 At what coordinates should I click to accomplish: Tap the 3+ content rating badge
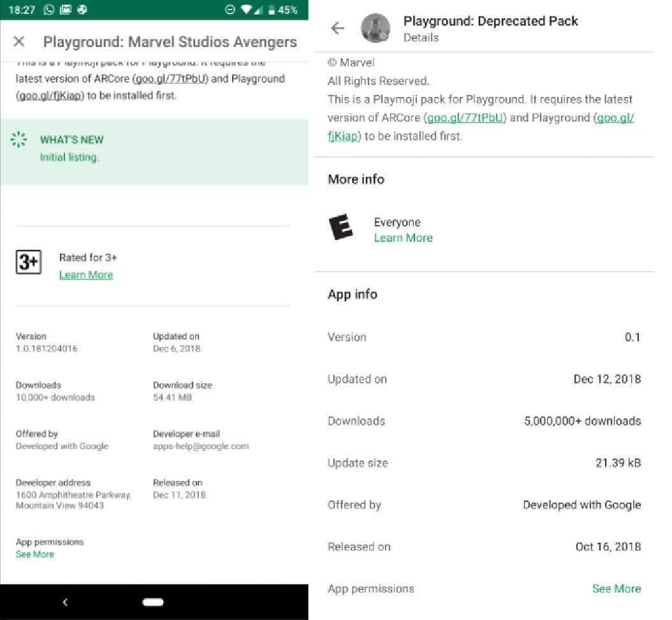29,262
